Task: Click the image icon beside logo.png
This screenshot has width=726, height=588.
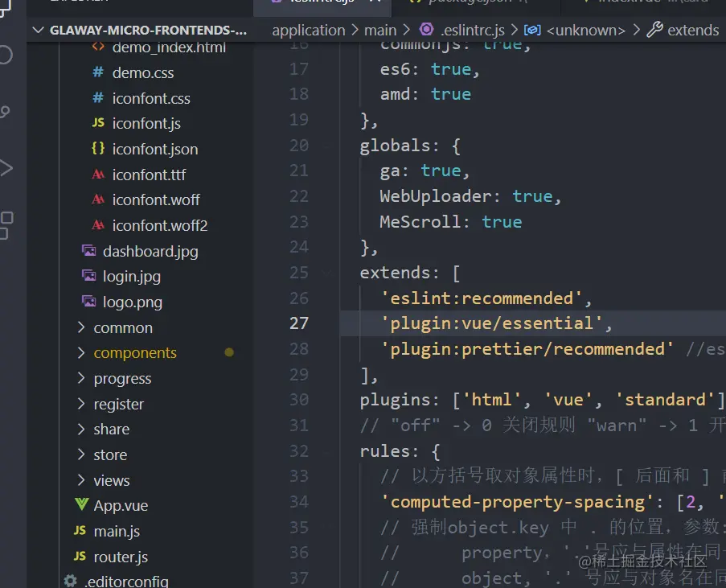Action: click(x=89, y=301)
